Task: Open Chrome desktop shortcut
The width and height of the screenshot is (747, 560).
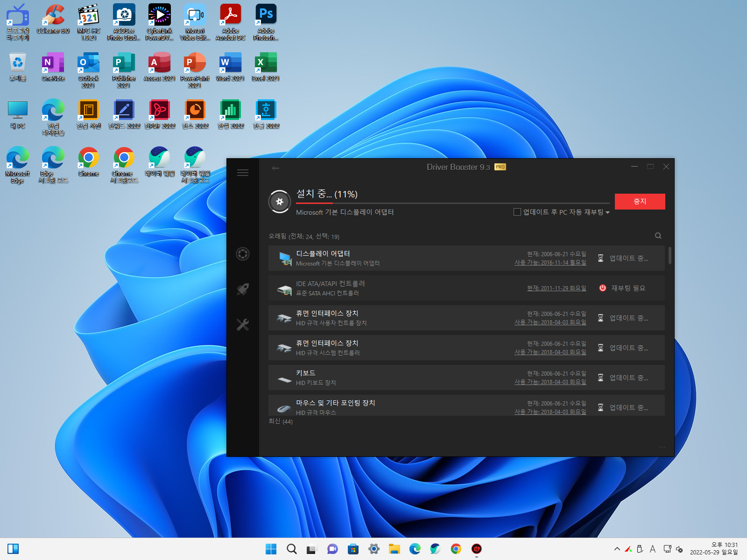Action: point(89,162)
